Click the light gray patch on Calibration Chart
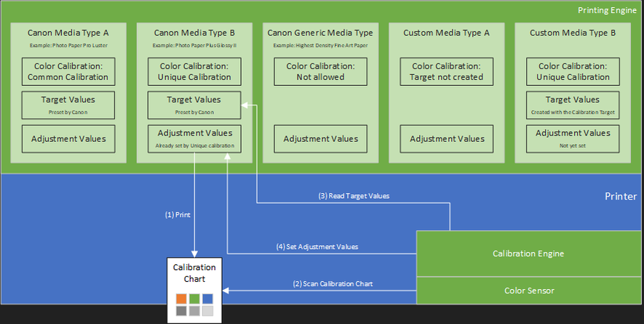The height and width of the screenshot is (324, 644). (207, 310)
